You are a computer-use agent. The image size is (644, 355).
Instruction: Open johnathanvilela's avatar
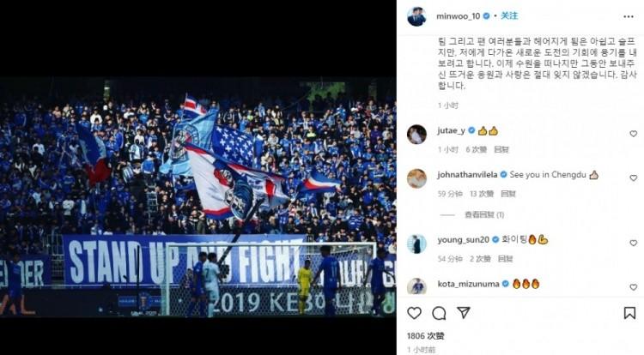416,178
